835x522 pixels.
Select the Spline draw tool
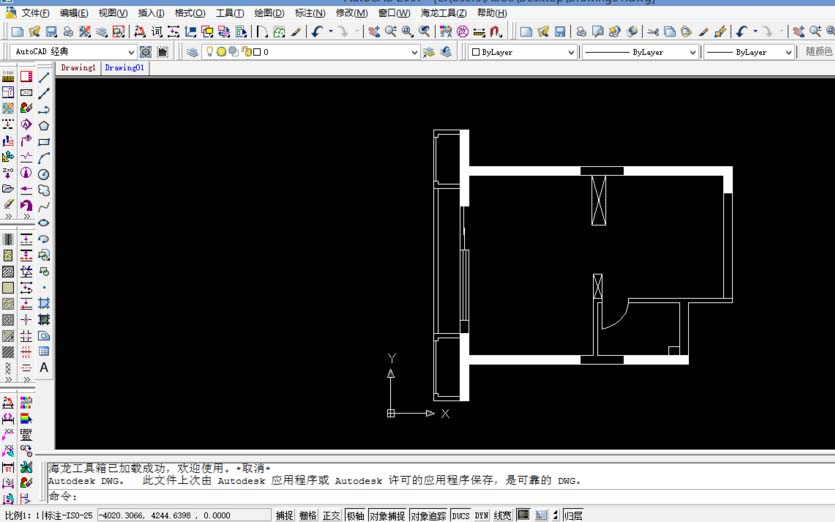pos(44,207)
